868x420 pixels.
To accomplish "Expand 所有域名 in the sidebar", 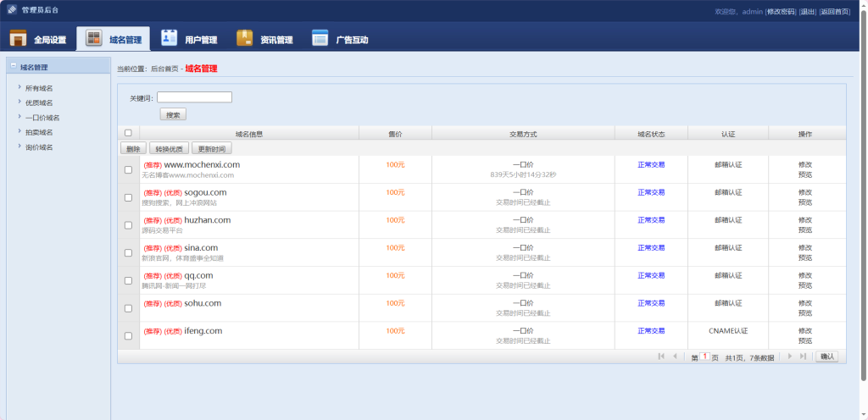I will (x=39, y=88).
